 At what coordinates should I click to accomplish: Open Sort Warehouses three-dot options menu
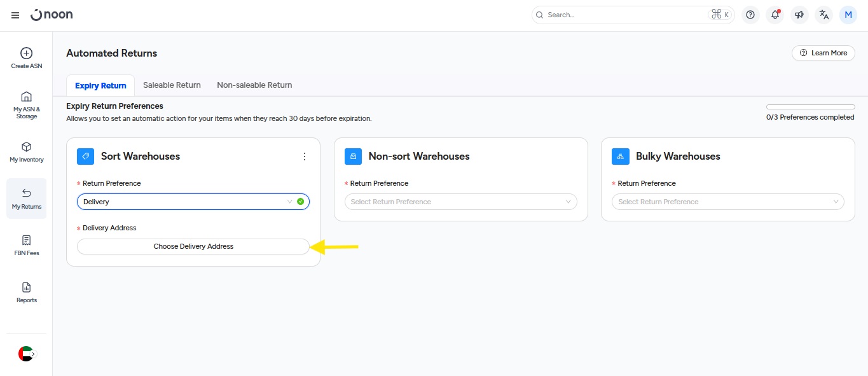305,157
